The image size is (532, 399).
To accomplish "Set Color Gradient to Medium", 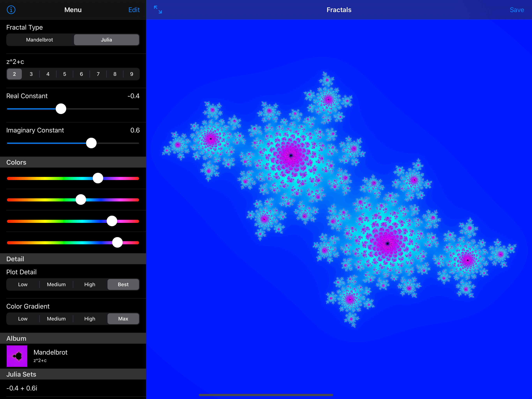I will click(x=56, y=319).
